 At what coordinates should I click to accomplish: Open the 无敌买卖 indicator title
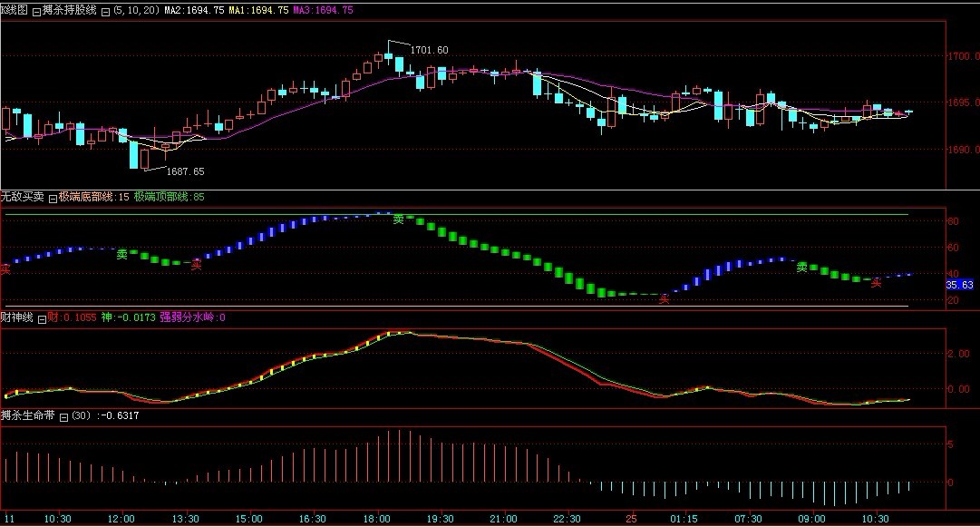click(23, 197)
